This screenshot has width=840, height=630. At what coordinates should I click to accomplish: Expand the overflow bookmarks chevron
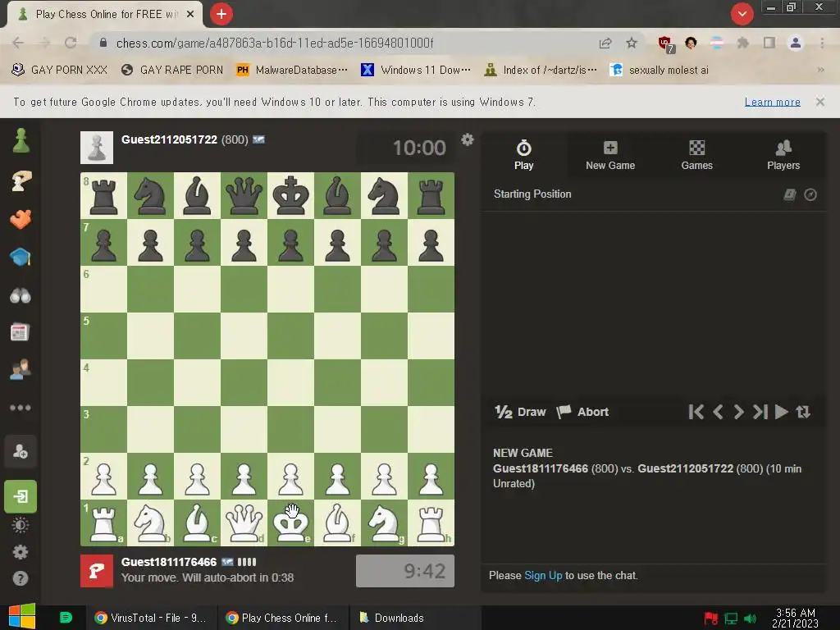pyautogui.click(x=820, y=70)
